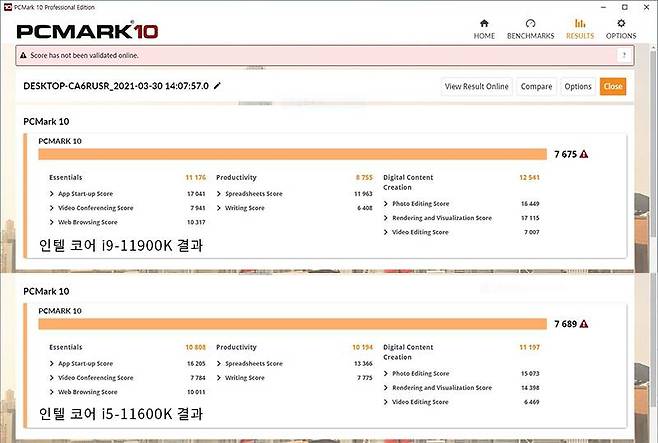This screenshot has height=443, width=658.
Task: Select Productivity score 10 194
Action: pyautogui.click(x=363, y=347)
